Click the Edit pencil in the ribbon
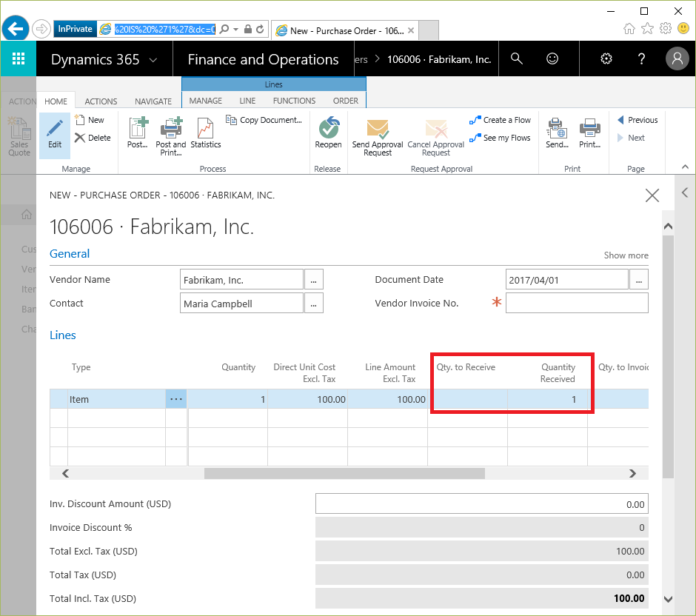The height and width of the screenshot is (616, 696). pyautogui.click(x=55, y=135)
